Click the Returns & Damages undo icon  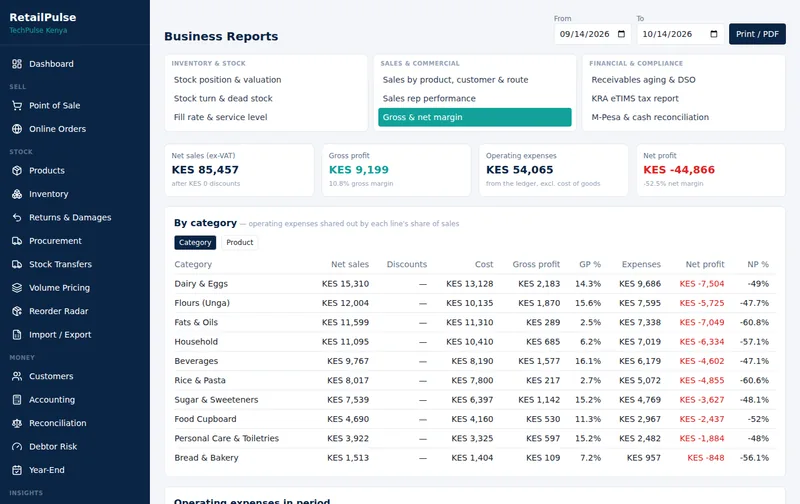(17, 217)
